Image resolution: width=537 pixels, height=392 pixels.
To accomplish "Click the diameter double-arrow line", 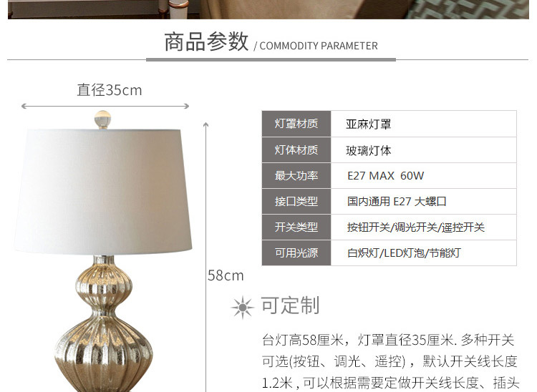I will click(x=105, y=106).
